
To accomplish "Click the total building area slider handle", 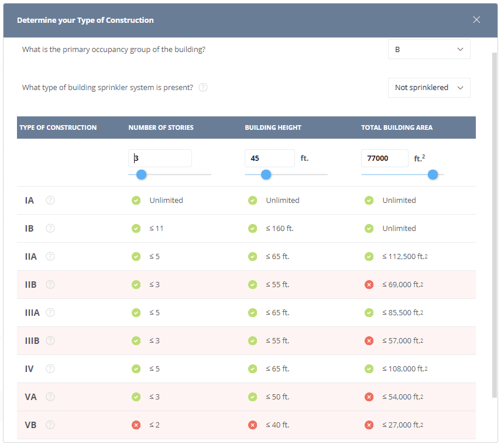I will pyautogui.click(x=433, y=174).
